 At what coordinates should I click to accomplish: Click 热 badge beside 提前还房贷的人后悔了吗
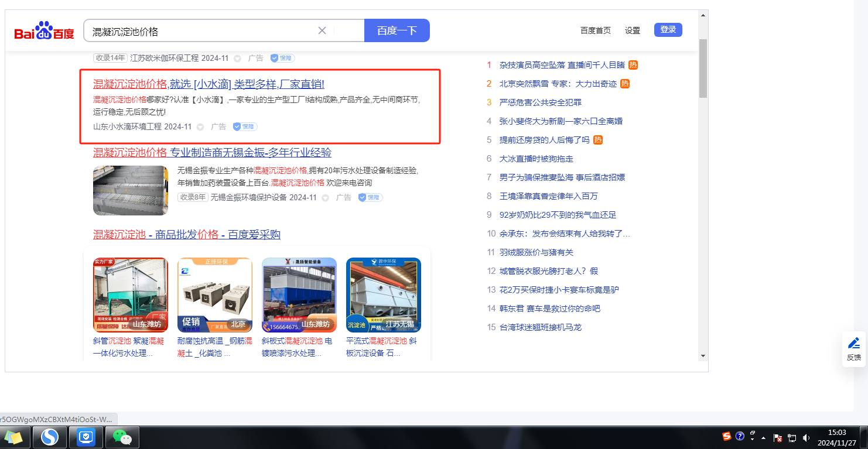[598, 140]
